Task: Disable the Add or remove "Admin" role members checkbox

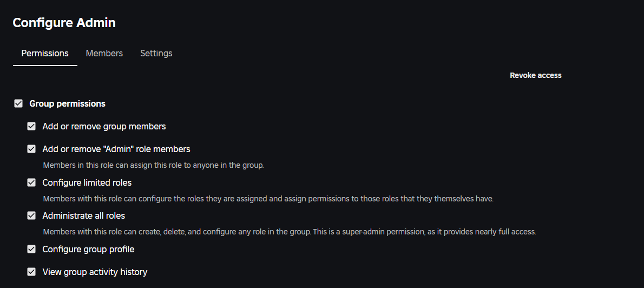Action: pyautogui.click(x=31, y=149)
